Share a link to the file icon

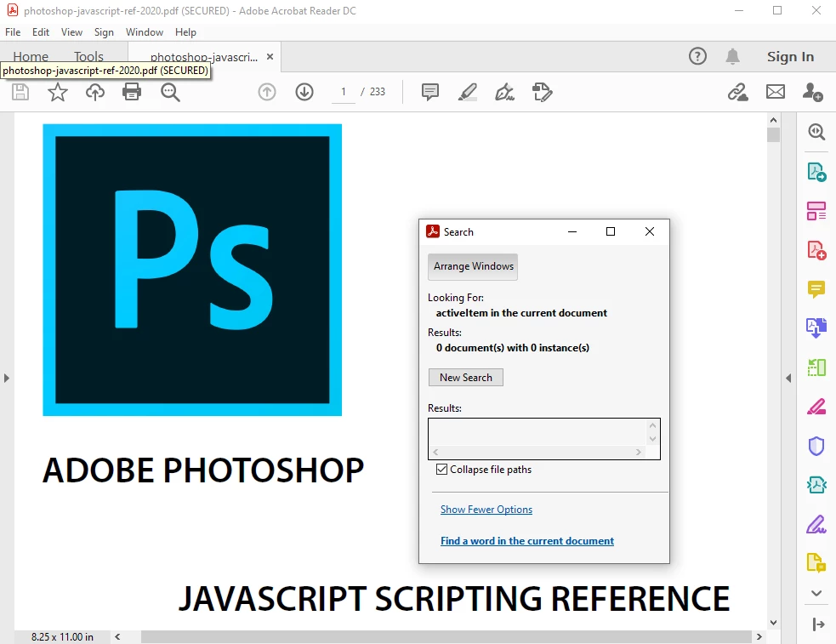click(738, 92)
